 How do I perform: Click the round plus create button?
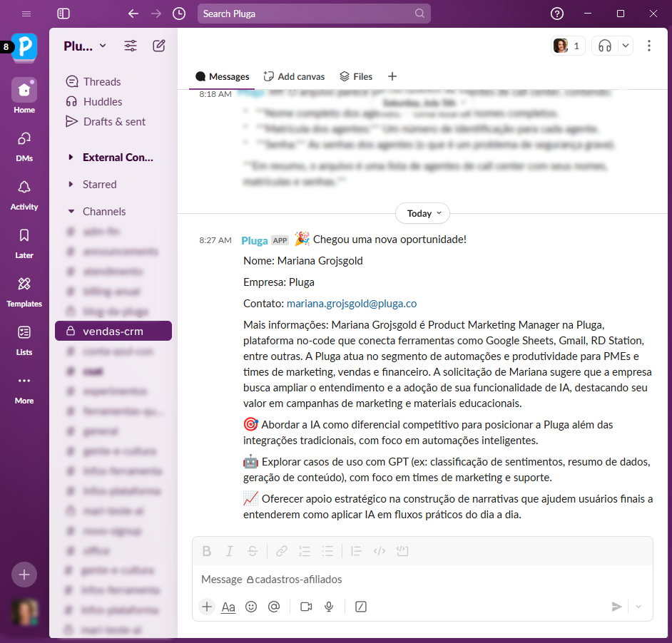point(24,575)
